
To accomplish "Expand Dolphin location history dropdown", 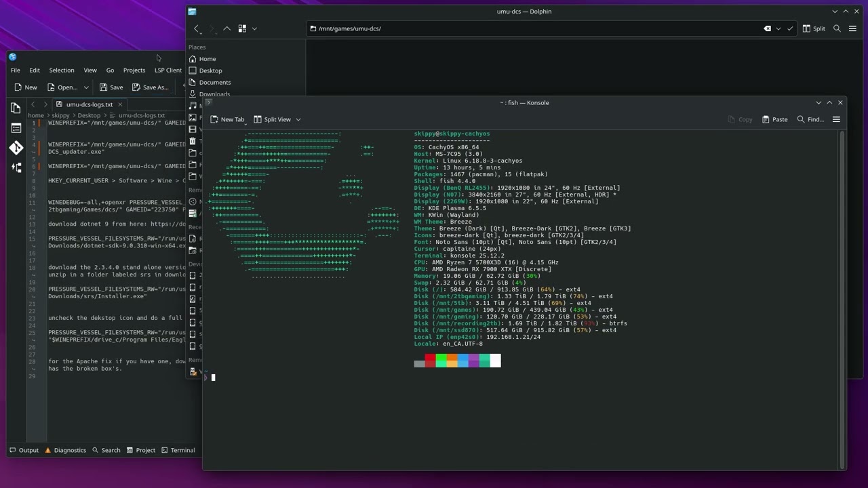I will pos(778,28).
